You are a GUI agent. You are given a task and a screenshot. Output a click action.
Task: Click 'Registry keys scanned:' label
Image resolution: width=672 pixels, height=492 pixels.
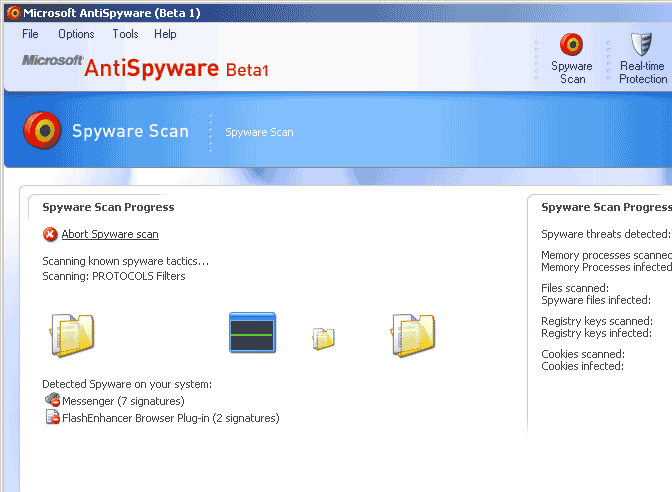pos(597,321)
